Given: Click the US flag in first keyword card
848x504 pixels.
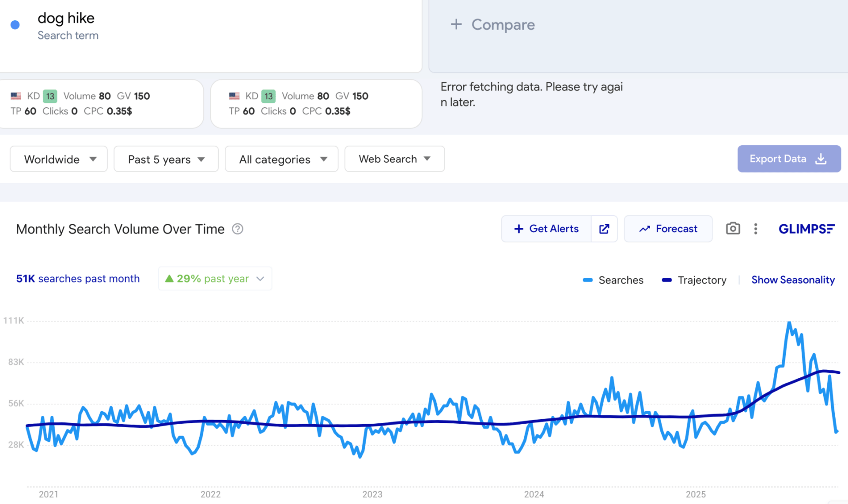Looking at the screenshot, I should (16, 96).
